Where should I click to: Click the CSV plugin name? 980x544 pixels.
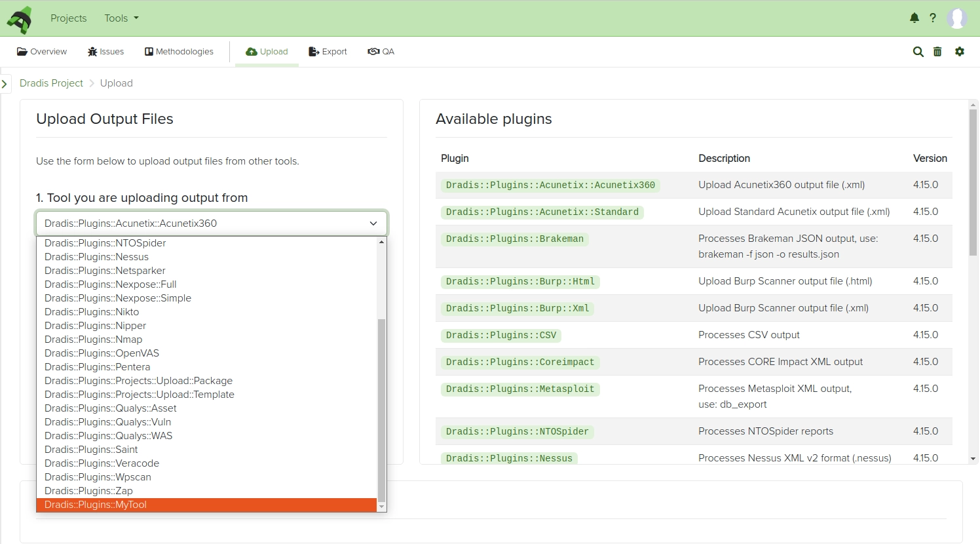pos(501,336)
